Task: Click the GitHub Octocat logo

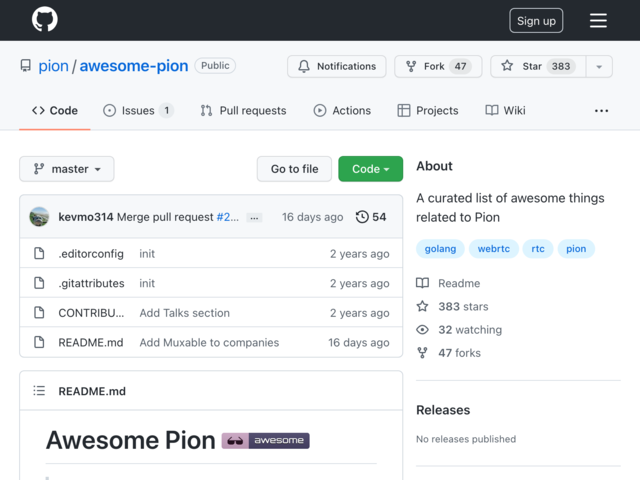Action: pyautogui.click(x=45, y=19)
